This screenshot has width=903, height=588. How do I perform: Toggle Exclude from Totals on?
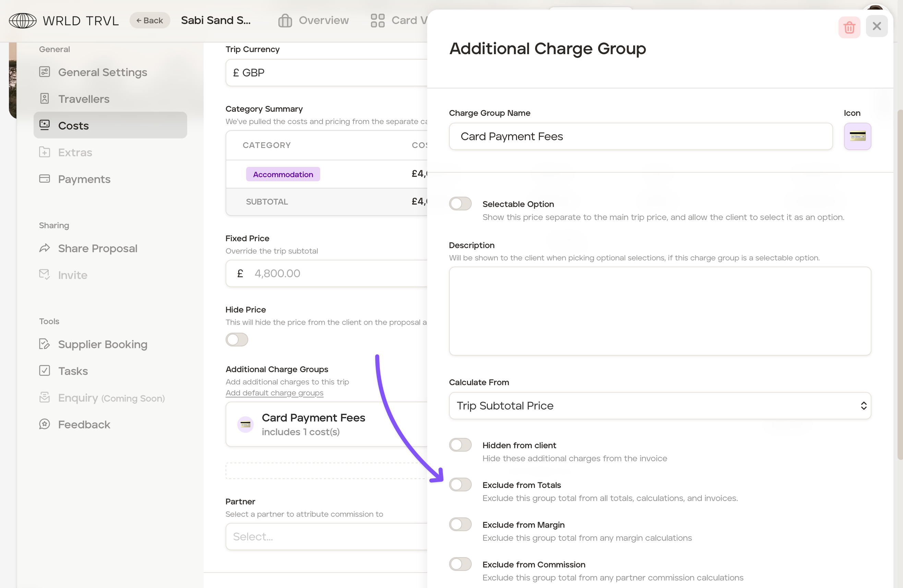(460, 485)
